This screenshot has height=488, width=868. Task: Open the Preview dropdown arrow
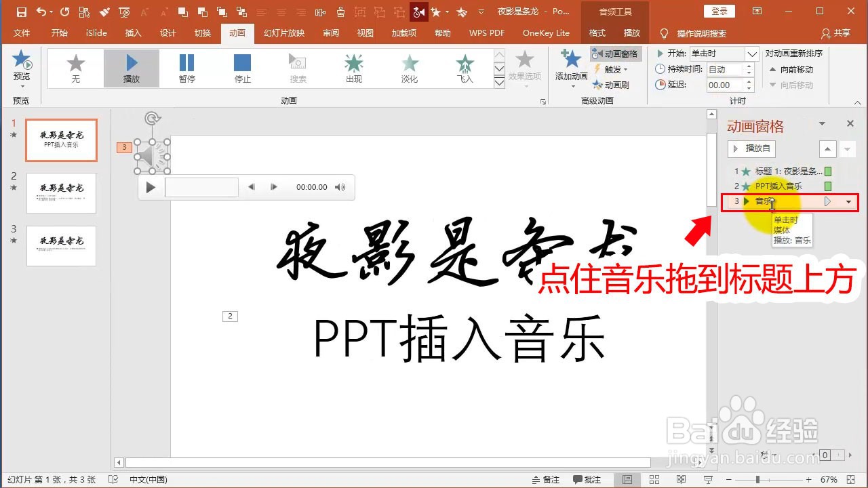[x=22, y=86]
